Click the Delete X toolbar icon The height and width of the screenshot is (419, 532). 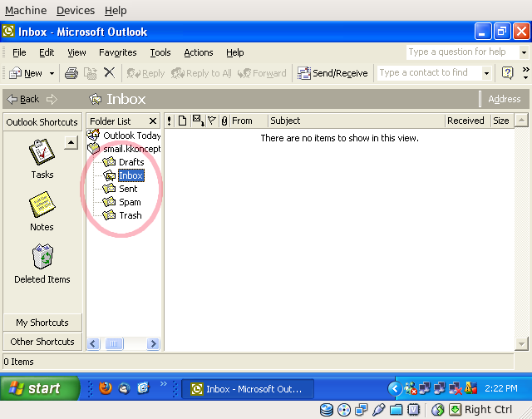click(x=109, y=72)
